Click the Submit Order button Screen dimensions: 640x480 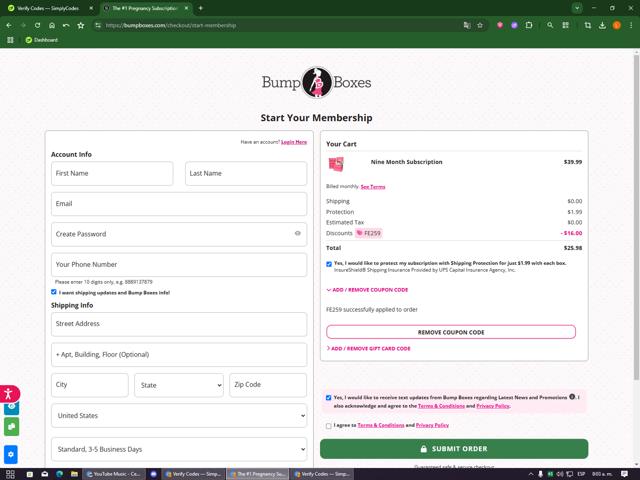(454, 449)
